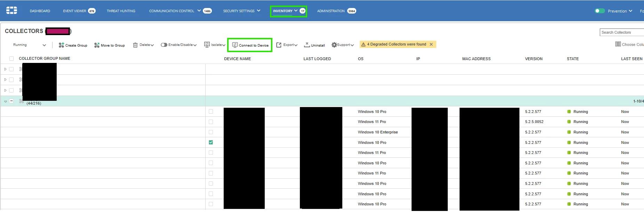Check the select-all collectors checkbox

click(11, 59)
